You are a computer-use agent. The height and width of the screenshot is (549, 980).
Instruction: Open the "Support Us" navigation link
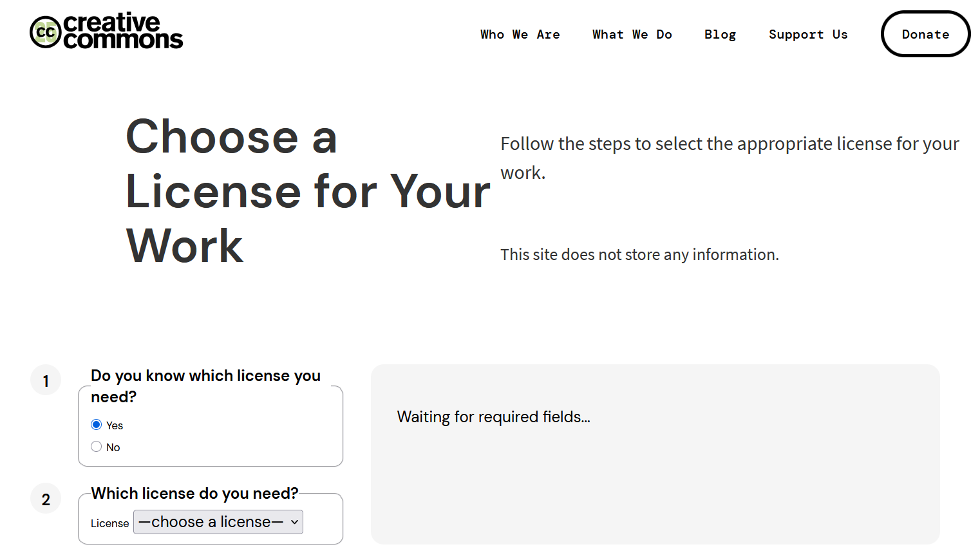tap(808, 35)
